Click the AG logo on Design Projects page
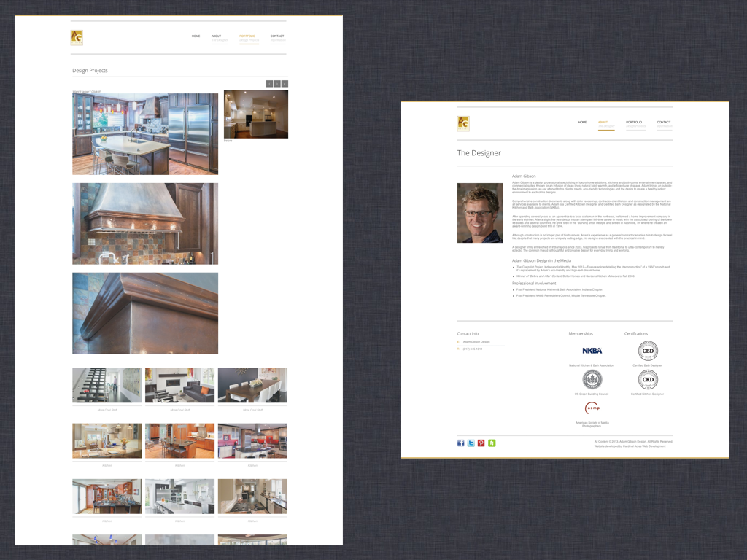Image resolution: width=747 pixels, height=560 pixels. click(x=77, y=38)
